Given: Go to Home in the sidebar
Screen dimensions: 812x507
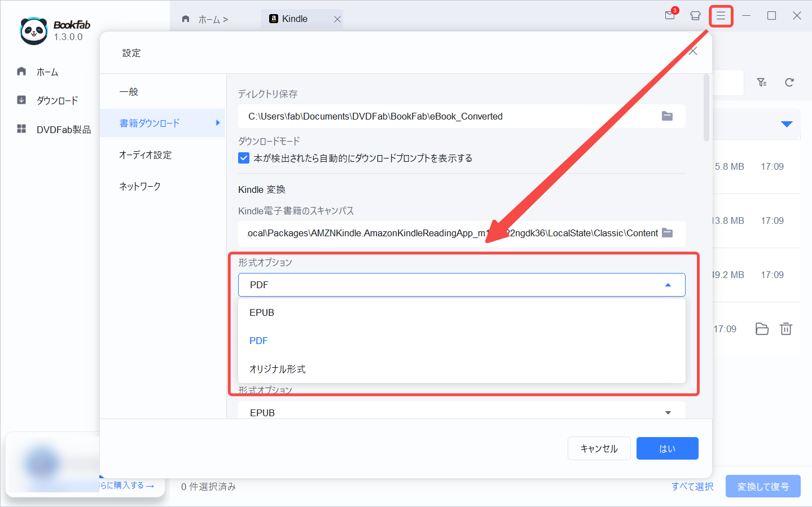Looking at the screenshot, I should (x=38, y=72).
